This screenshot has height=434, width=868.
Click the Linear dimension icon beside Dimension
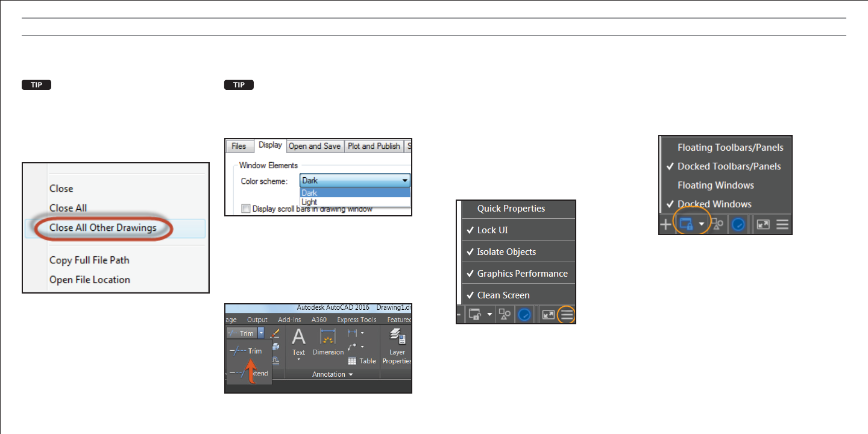pos(352,333)
